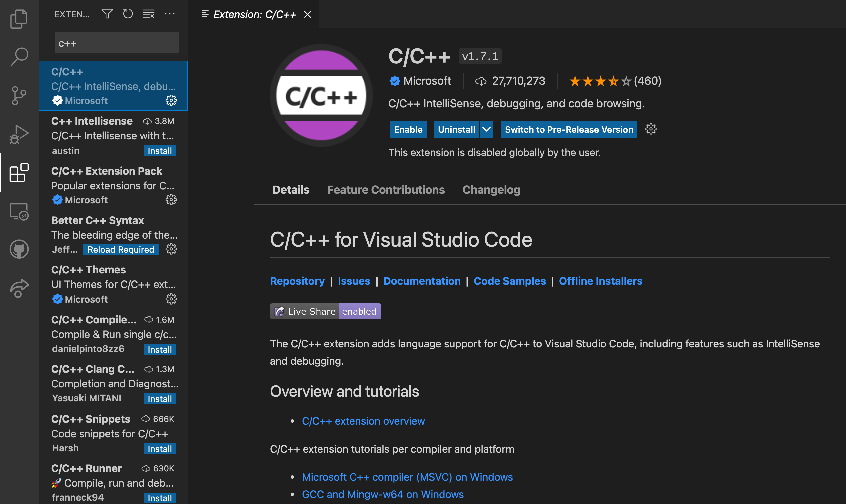Open the GitHub view in activity bar
This screenshot has width=846, height=504.
click(19, 250)
